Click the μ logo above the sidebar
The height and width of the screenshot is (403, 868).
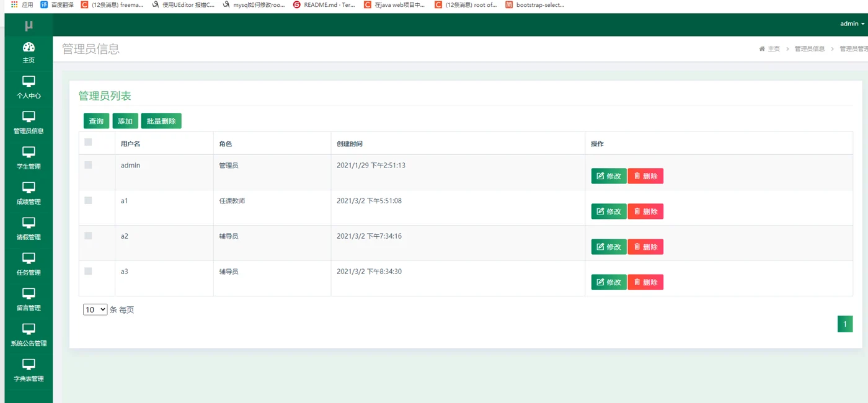[x=29, y=25]
